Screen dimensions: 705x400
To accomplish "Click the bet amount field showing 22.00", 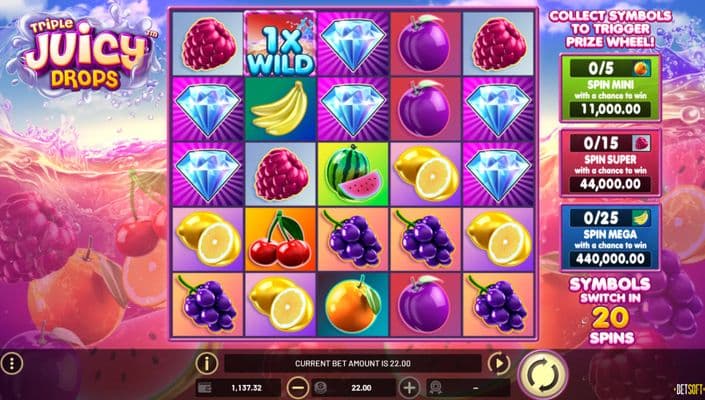I will pos(353,387).
